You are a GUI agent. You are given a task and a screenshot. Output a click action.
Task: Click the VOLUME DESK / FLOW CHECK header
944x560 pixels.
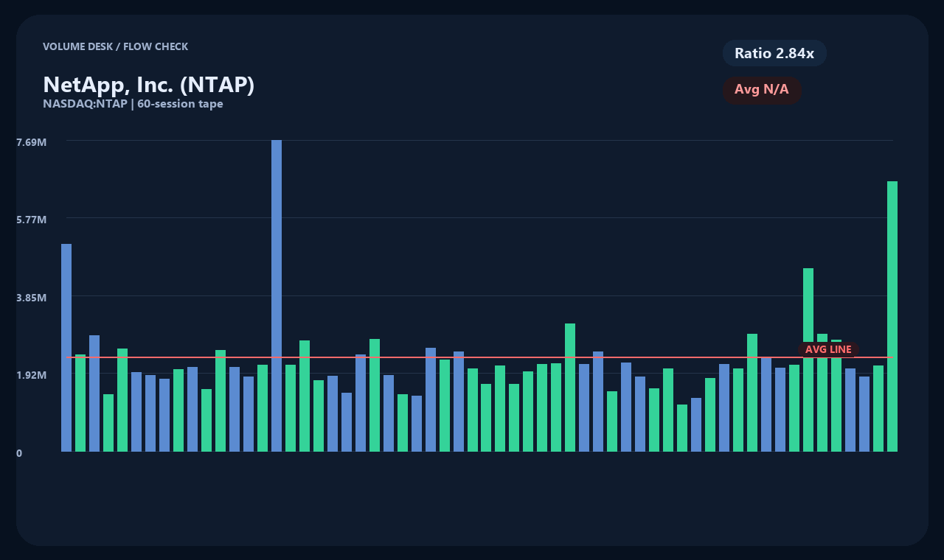click(115, 46)
